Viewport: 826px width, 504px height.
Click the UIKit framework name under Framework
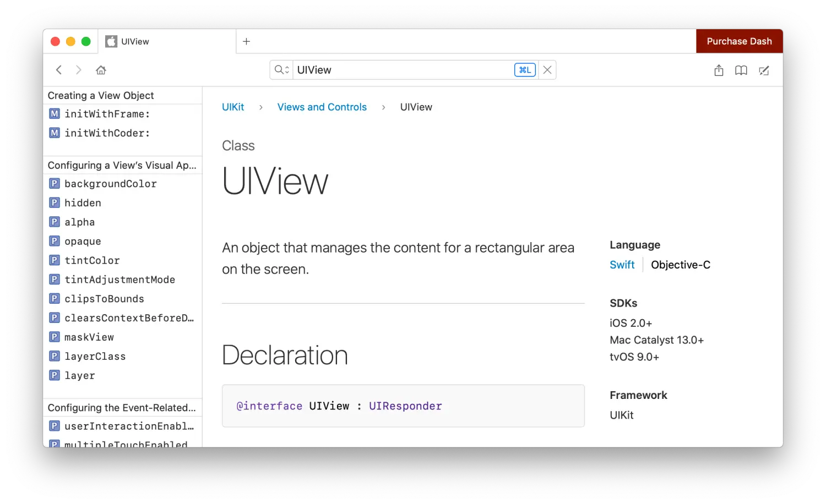[622, 415]
